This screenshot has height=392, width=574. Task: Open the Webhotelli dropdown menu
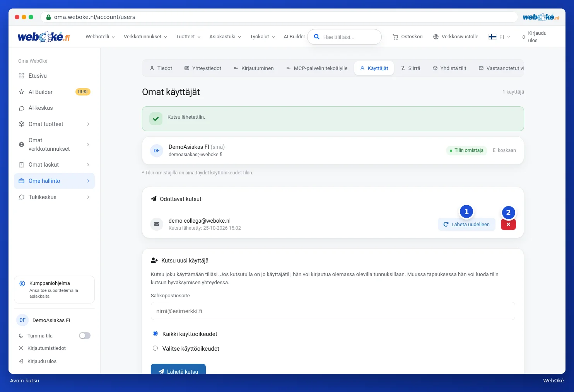pyautogui.click(x=100, y=37)
